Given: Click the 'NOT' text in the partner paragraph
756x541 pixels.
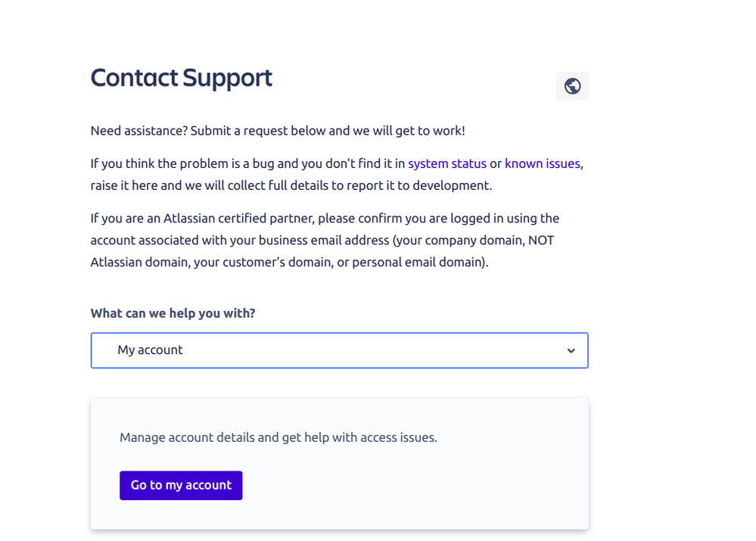Looking at the screenshot, I should point(541,240).
